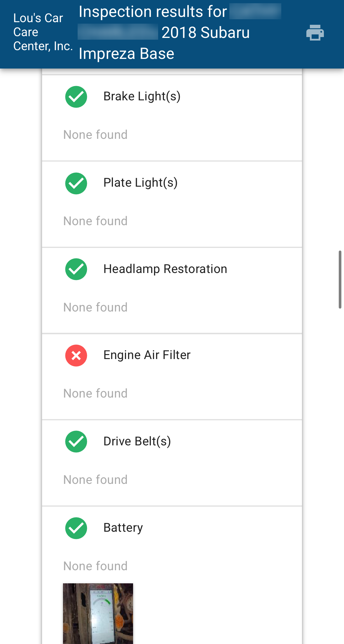Click Lou's Car Care Center, Inc. name
Viewport: 344px width, 644px height.
pos(43,32)
